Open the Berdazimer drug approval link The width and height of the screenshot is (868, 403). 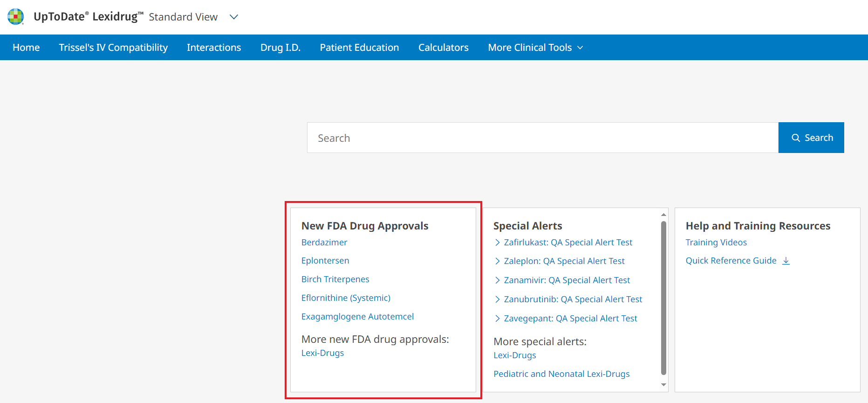tap(324, 243)
